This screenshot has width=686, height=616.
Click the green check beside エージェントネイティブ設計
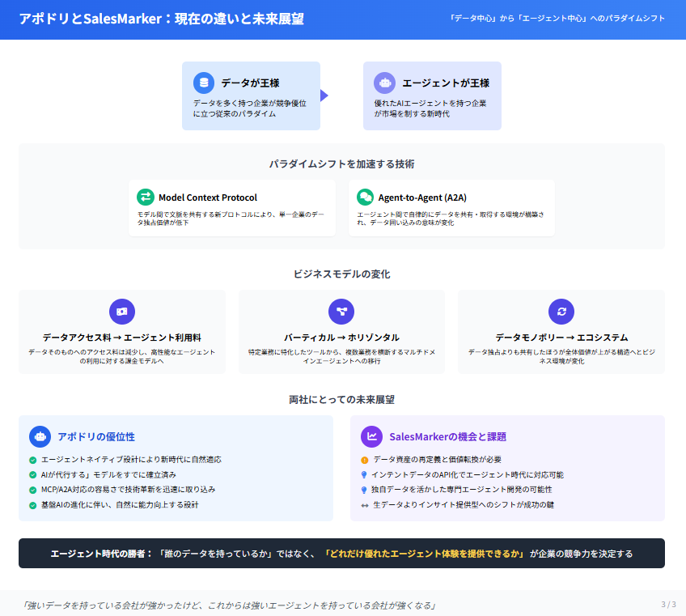33,460
